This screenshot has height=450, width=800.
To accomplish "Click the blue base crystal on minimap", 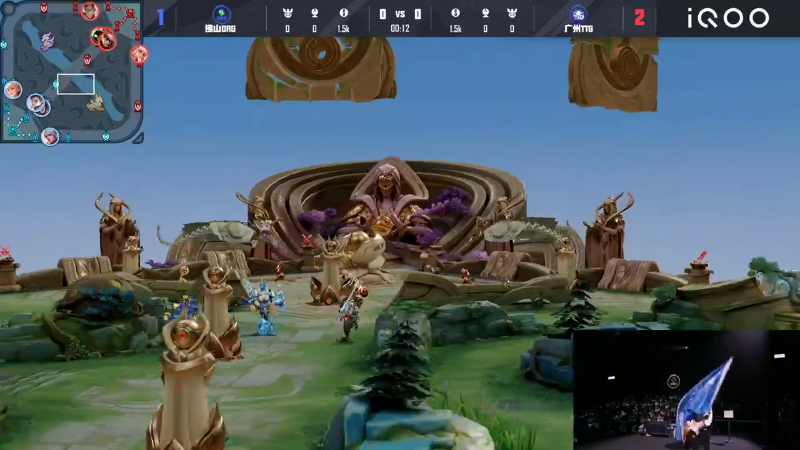I will 13,131.
